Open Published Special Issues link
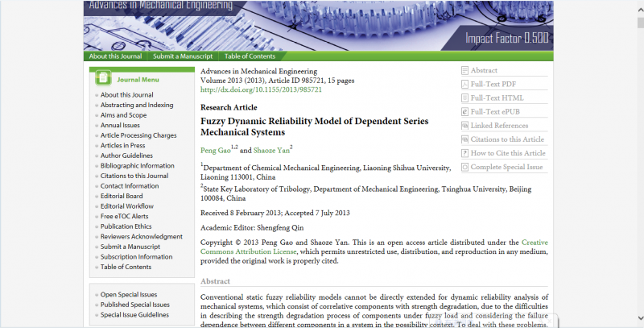Image resolution: width=644 pixels, height=328 pixels. [135, 305]
